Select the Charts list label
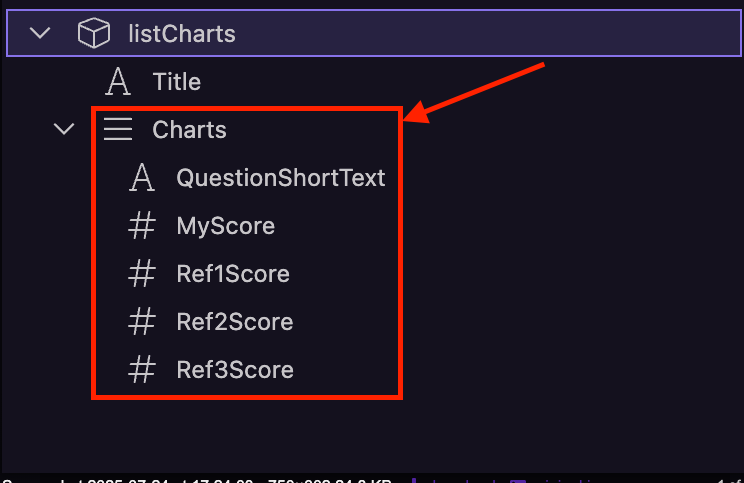The image size is (744, 483). coord(189,130)
